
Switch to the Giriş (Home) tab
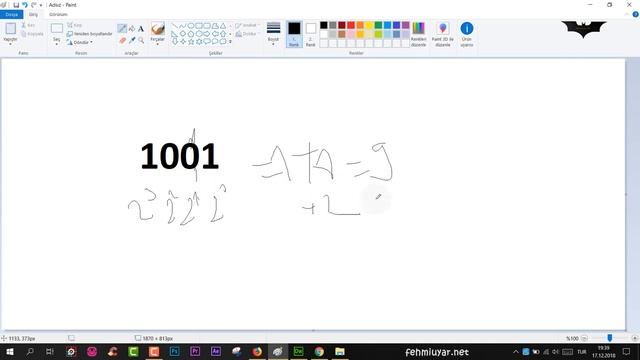coord(33,14)
